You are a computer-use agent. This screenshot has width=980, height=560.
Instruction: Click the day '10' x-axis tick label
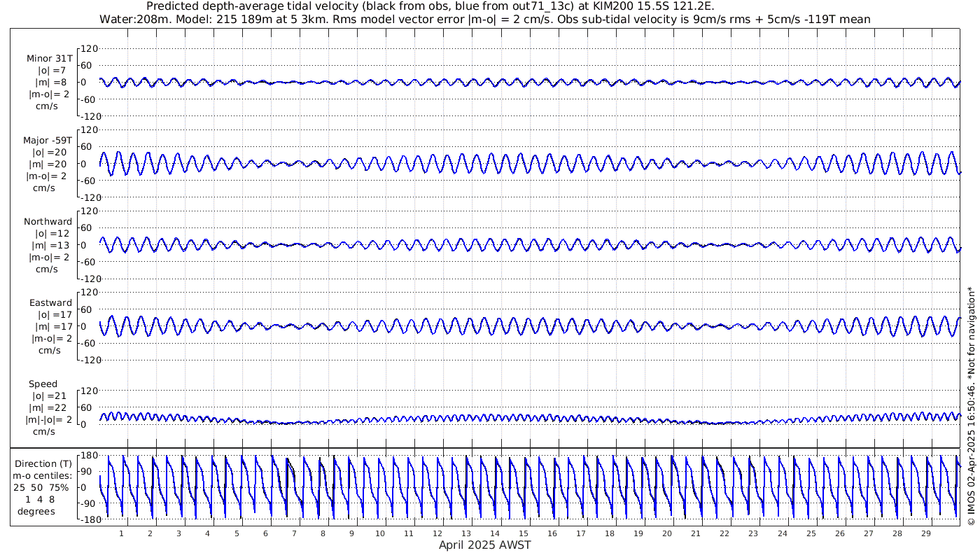380,533
